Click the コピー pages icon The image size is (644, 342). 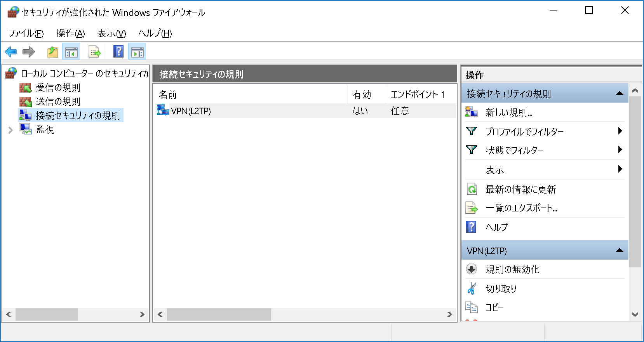pos(471,307)
